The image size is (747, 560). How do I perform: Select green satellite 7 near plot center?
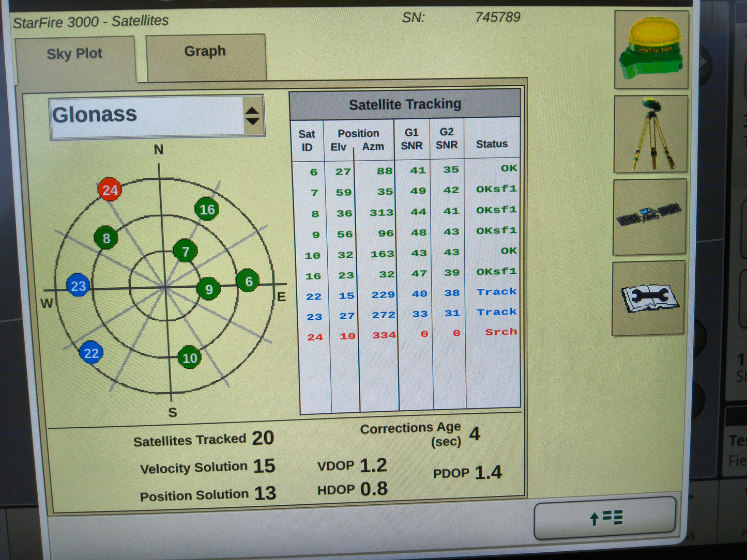(186, 253)
